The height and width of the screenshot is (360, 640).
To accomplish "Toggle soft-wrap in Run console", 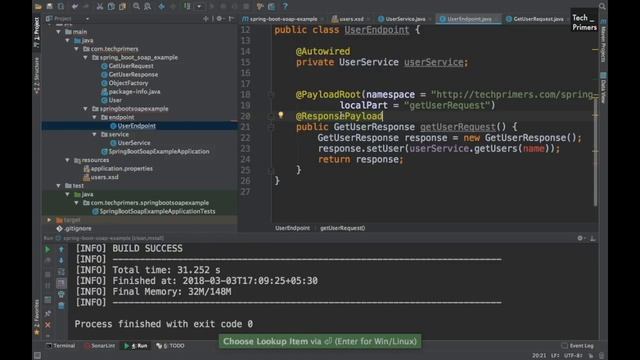I will point(61,271).
